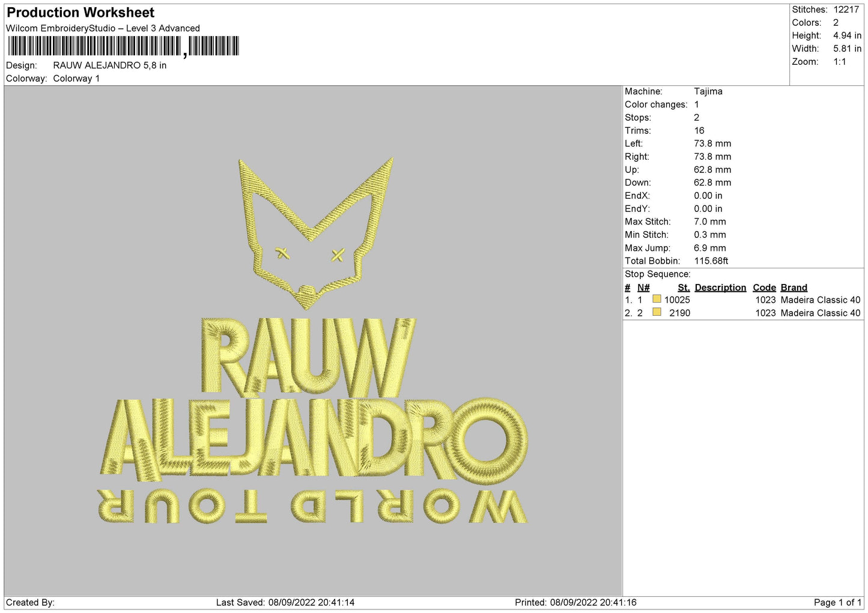This screenshot has height=613, width=868.
Task: Click the Machine value 'Tajima'
Action: pos(708,91)
